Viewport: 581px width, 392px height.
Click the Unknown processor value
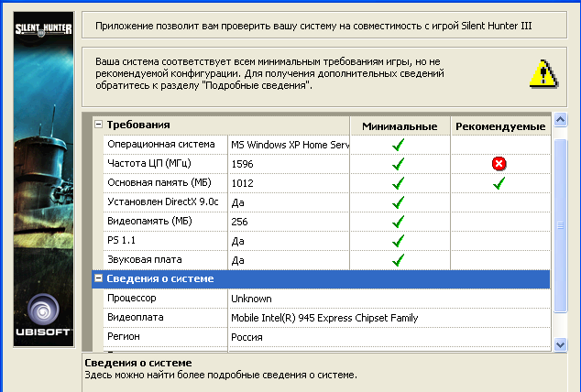click(251, 299)
